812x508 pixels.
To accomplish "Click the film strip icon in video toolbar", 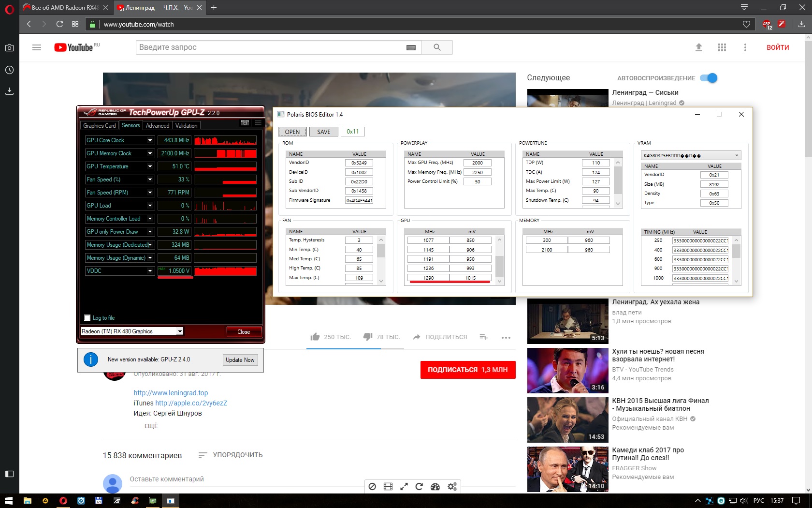I will pyautogui.click(x=388, y=486).
